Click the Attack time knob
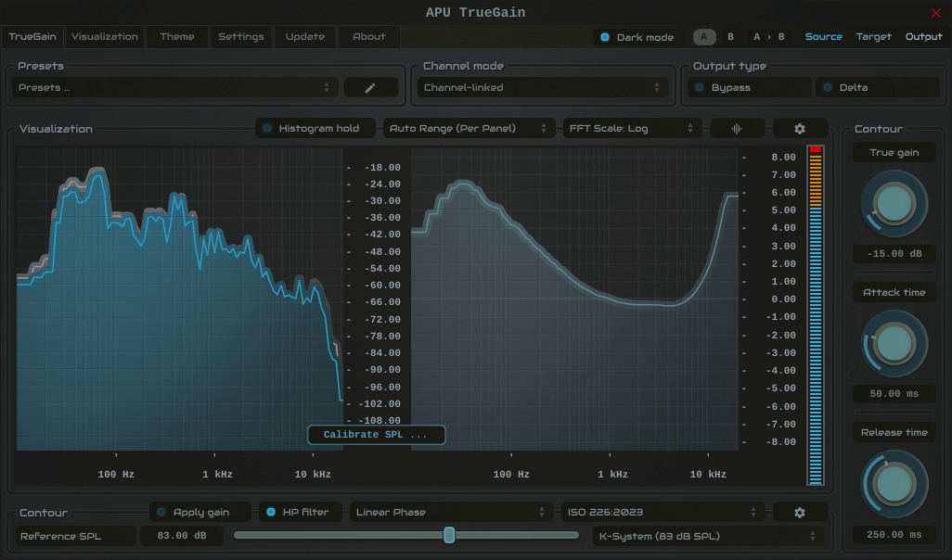 (894, 344)
